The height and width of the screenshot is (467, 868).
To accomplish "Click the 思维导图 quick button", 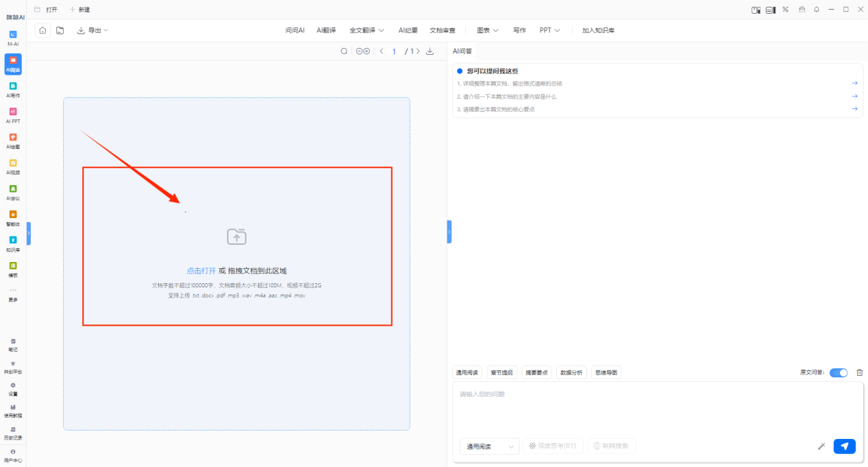I will (606, 372).
